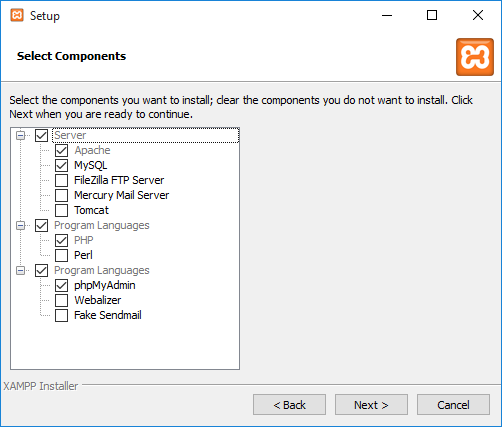Toggle the Server group checkbox
The image size is (502, 427).
click(42, 135)
